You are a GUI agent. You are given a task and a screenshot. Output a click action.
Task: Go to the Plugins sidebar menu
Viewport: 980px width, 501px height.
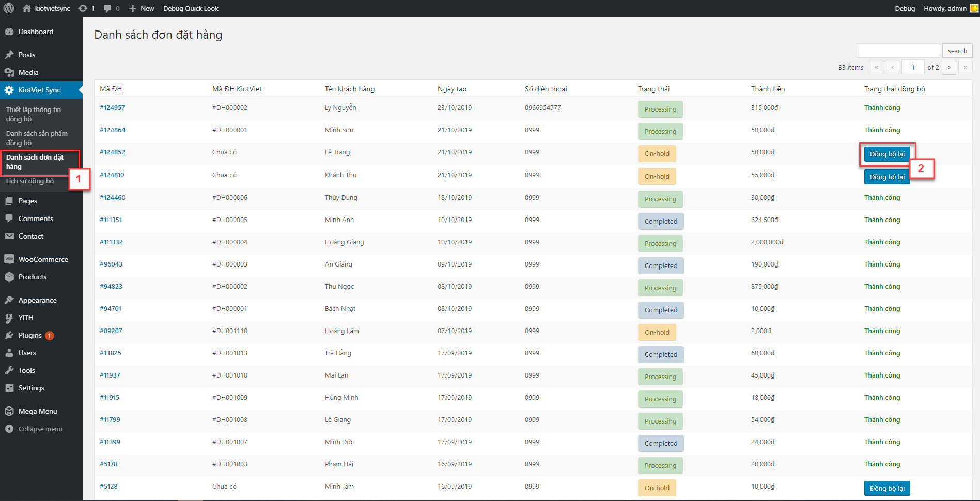30,335
